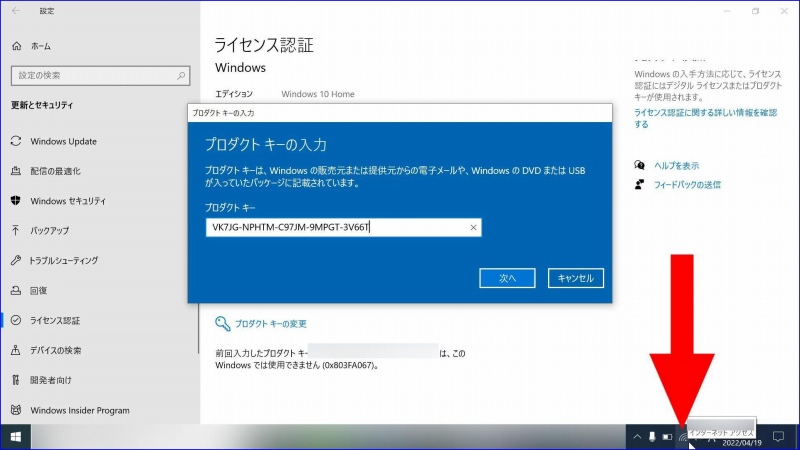Click the Windows セキュリティ shield icon

pyautogui.click(x=16, y=200)
